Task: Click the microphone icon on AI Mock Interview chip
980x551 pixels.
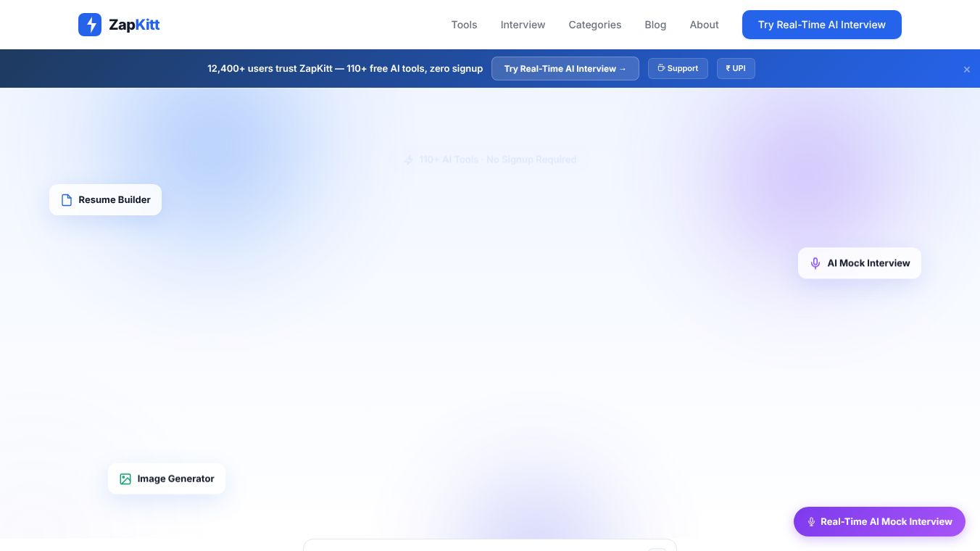Action: click(x=815, y=263)
